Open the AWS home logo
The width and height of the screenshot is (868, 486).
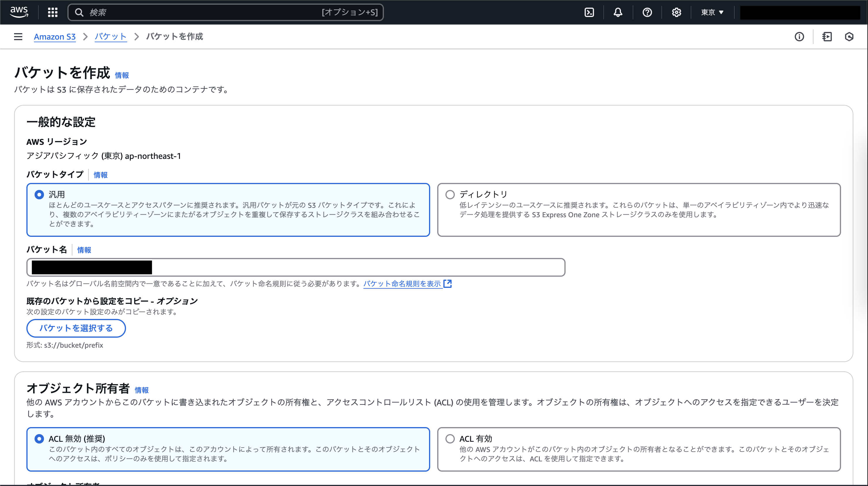click(x=19, y=12)
